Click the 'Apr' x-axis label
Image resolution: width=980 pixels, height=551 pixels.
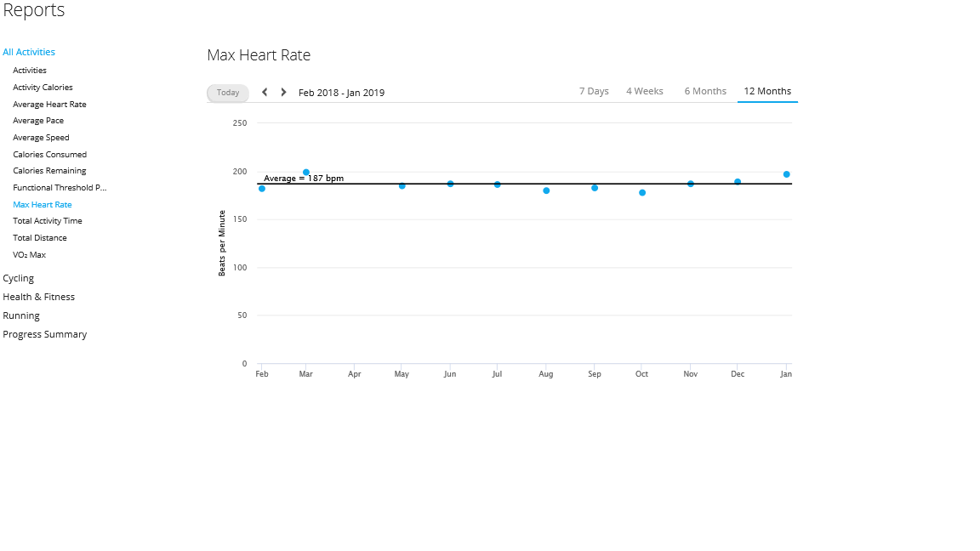click(x=355, y=374)
